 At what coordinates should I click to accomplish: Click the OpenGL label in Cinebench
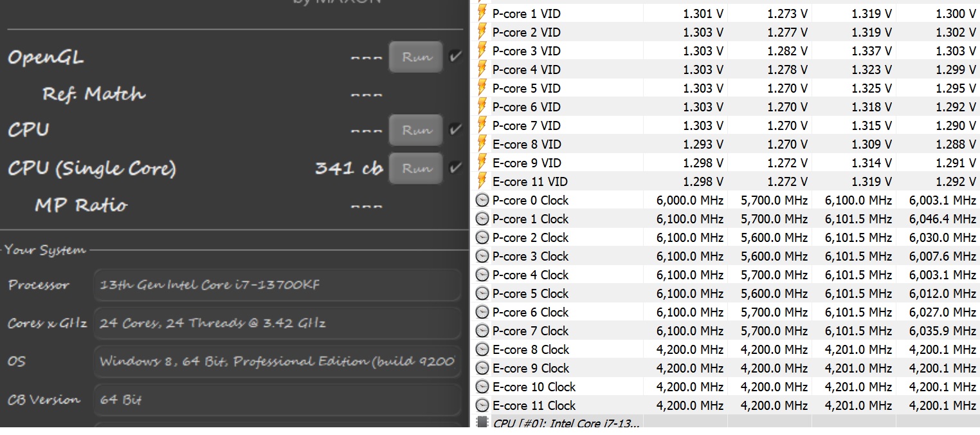[46, 58]
